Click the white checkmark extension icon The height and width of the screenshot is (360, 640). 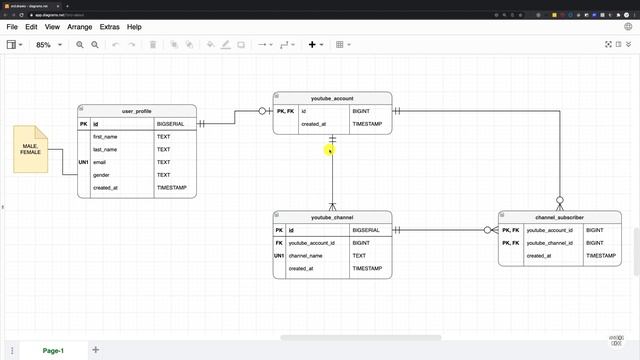click(627, 15)
